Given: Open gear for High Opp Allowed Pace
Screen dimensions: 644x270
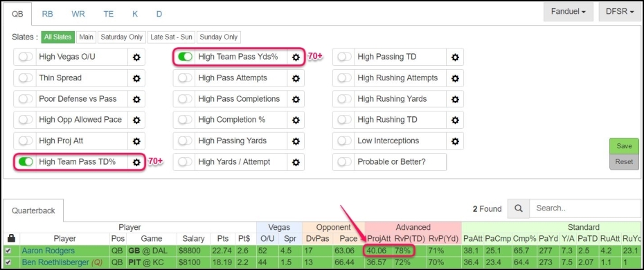Looking at the screenshot, I should pyautogui.click(x=136, y=120).
